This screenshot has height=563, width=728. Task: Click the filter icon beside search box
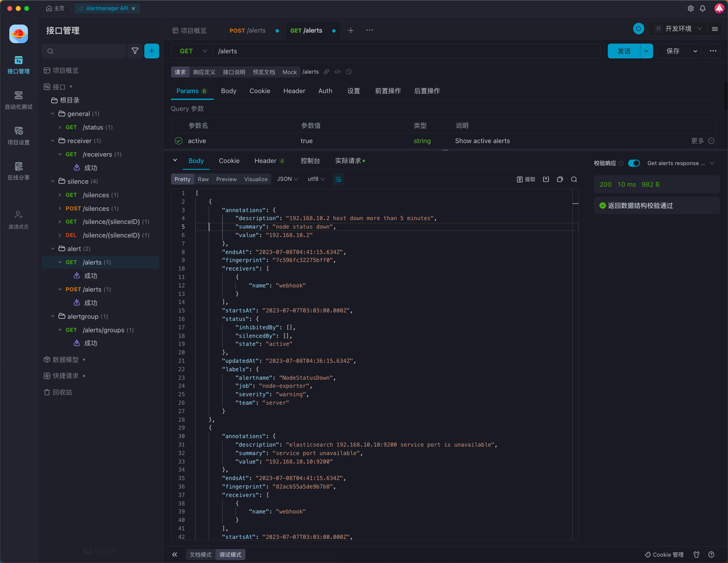coord(135,51)
